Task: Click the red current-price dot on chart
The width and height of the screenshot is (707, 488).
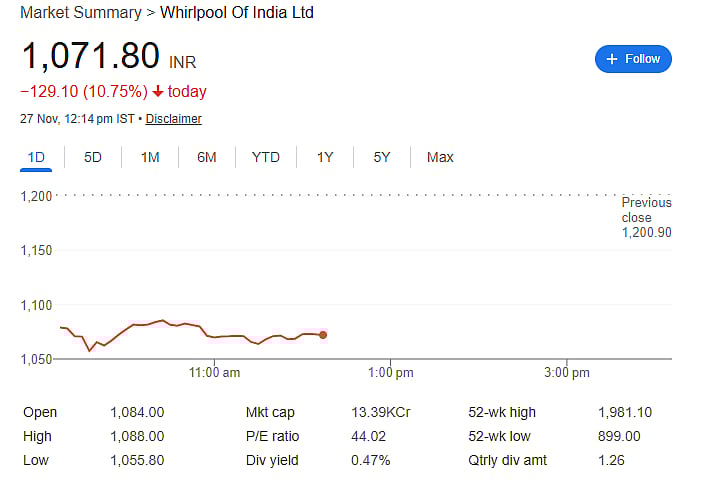Action: (x=323, y=335)
